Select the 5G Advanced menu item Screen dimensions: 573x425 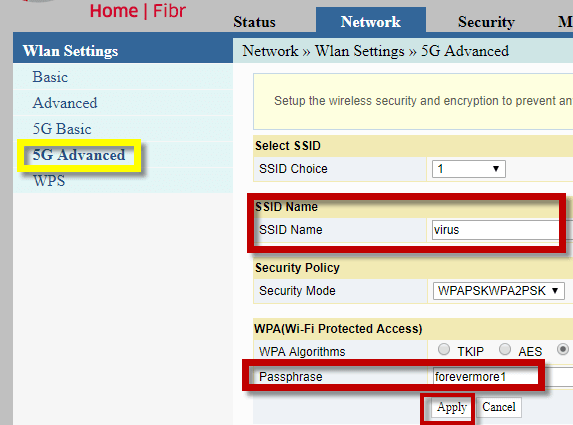[x=79, y=155]
